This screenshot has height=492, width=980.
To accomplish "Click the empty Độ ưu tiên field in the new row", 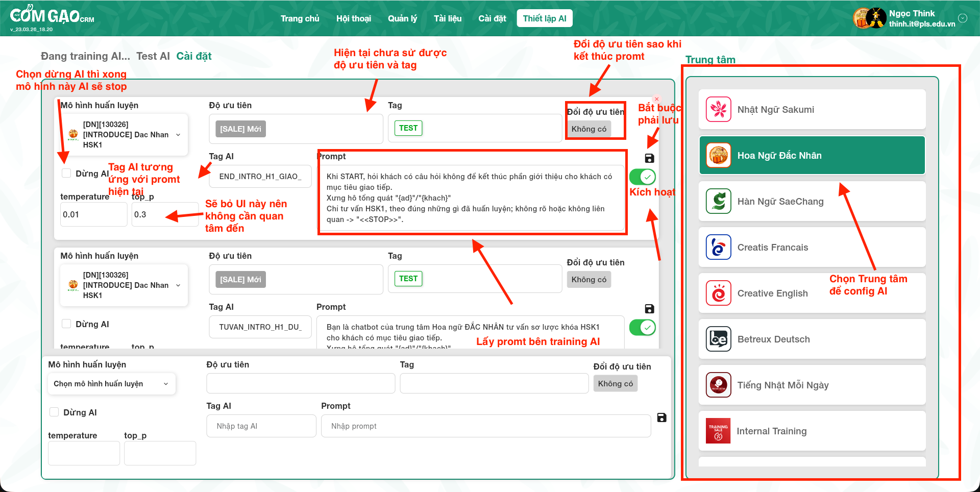I will [301, 383].
